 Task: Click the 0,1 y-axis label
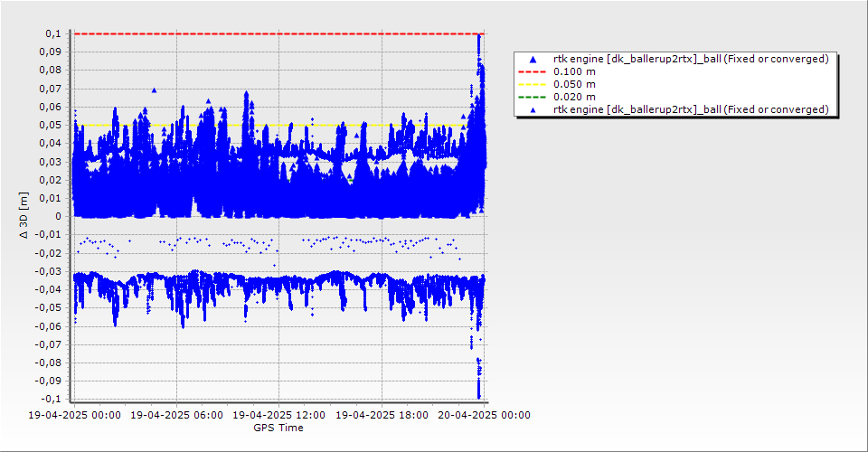point(53,33)
